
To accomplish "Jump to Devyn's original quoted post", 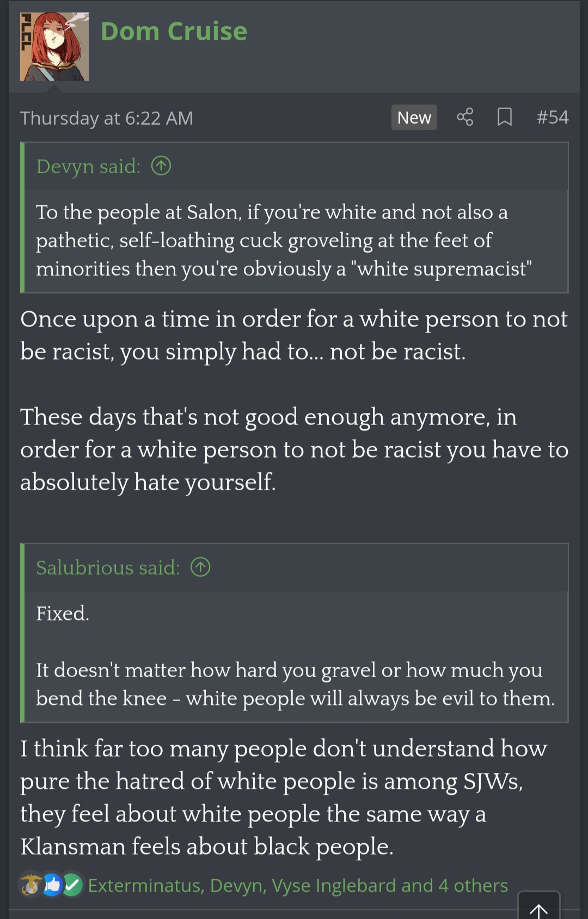I will click(x=88, y=166).
